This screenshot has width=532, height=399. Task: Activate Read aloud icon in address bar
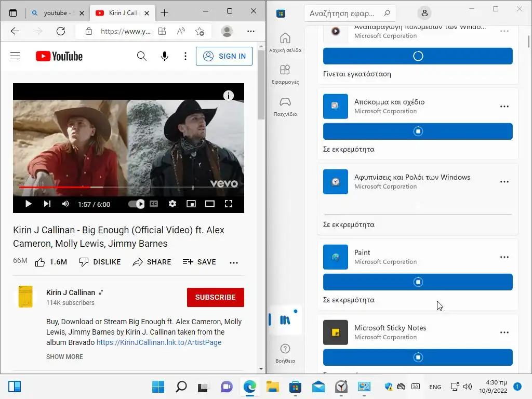[x=181, y=31]
